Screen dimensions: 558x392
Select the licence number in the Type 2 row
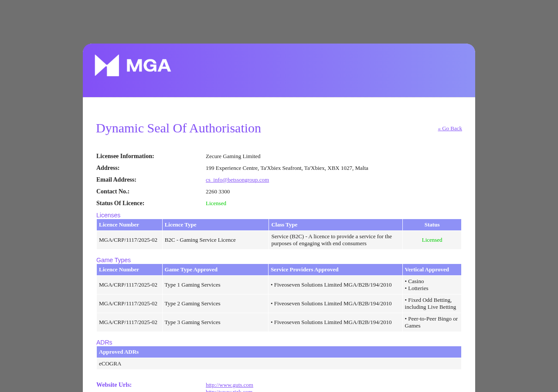(x=128, y=304)
